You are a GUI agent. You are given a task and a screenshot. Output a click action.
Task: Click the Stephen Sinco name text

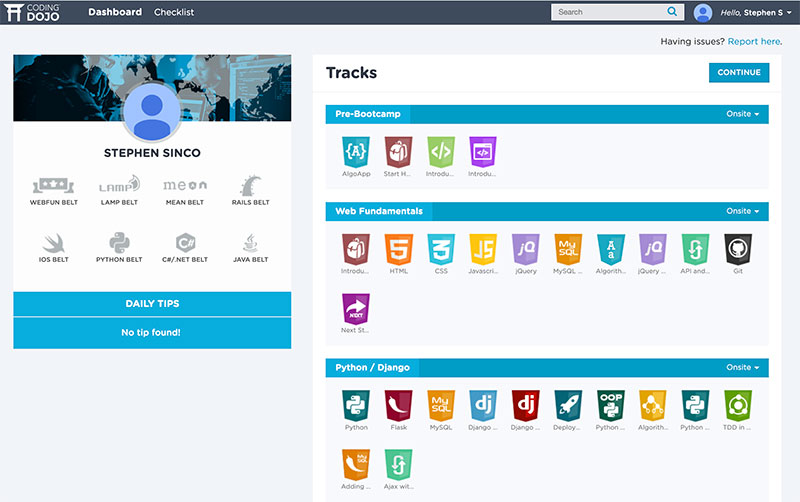tap(152, 153)
